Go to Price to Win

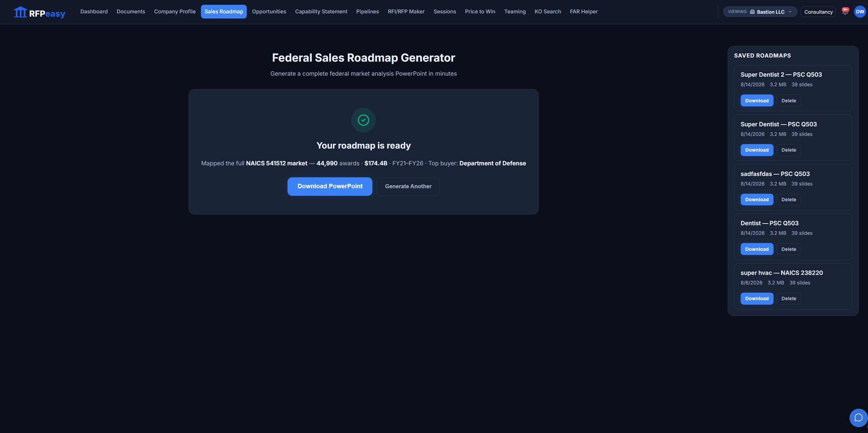[480, 12]
